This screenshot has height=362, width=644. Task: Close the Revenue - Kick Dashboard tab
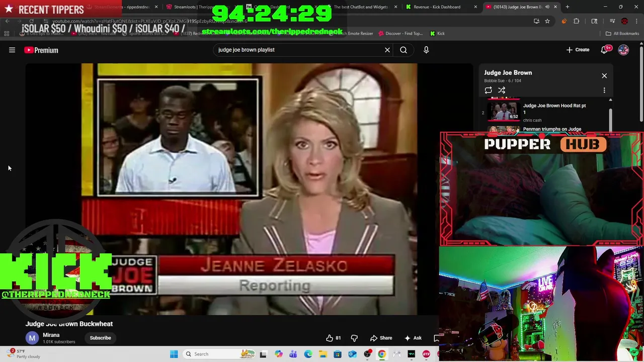tap(475, 7)
